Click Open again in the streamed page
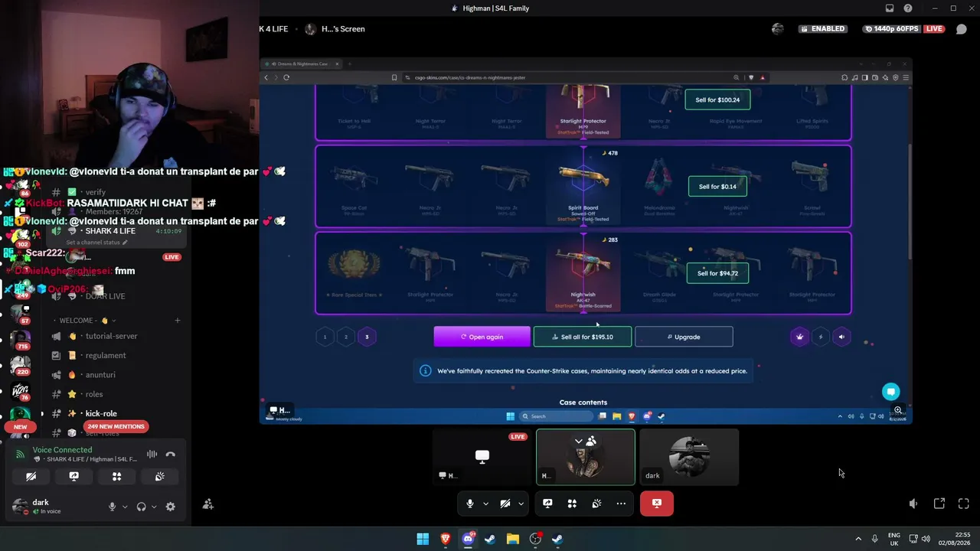The height and width of the screenshot is (551, 980). (482, 337)
